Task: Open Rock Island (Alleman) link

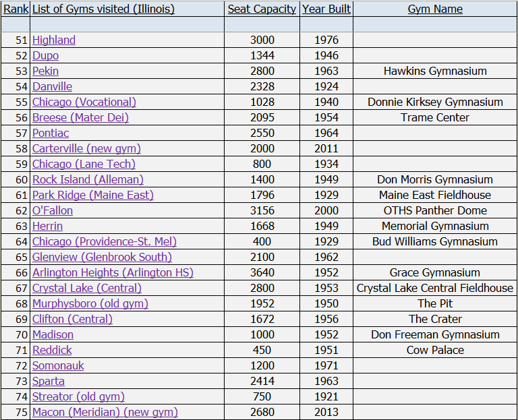Action: click(88, 179)
